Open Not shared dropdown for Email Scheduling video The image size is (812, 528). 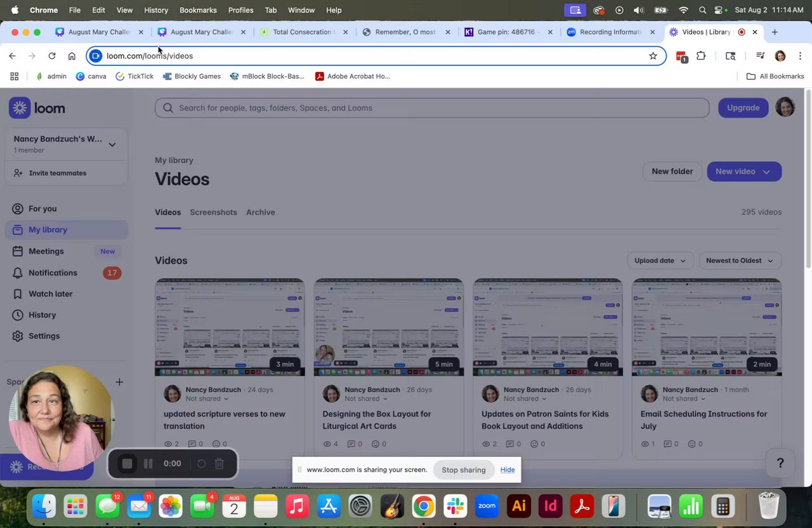tap(684, 399)
